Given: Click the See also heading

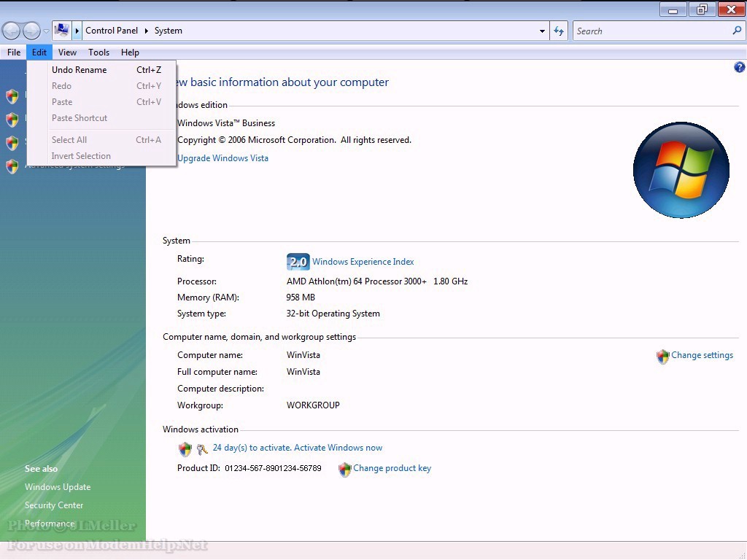Looking at the screenshot, I should coord(41,469).
